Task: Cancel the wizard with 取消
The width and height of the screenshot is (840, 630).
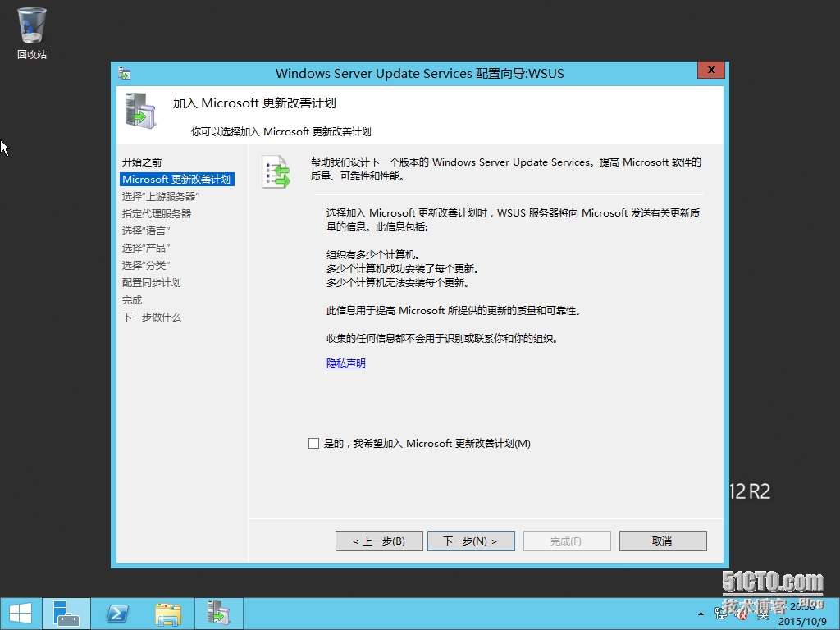Action: (663, 541)
